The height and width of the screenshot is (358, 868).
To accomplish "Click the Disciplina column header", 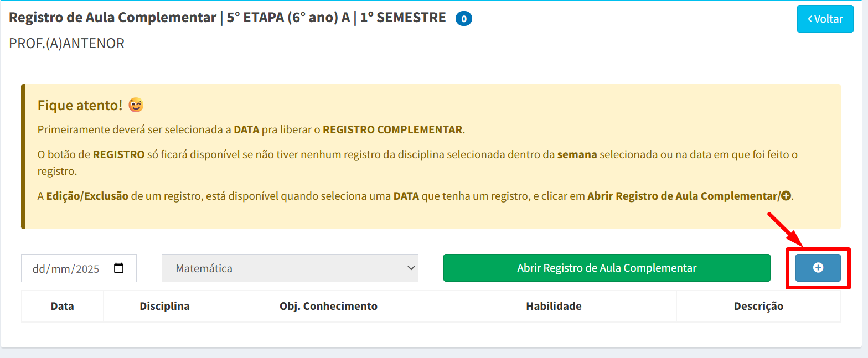I will pos(164,306).
